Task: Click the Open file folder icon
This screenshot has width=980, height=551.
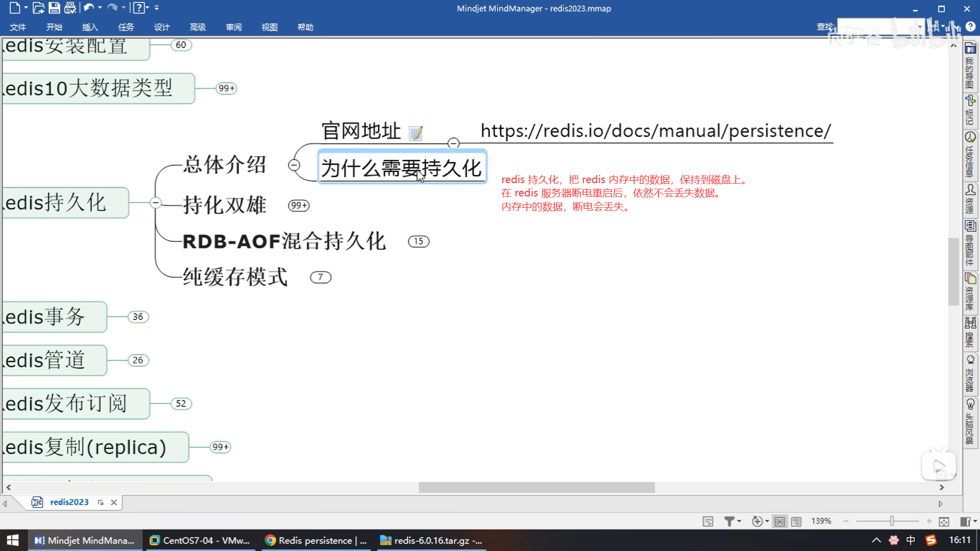Action: [x=38, y=8]
